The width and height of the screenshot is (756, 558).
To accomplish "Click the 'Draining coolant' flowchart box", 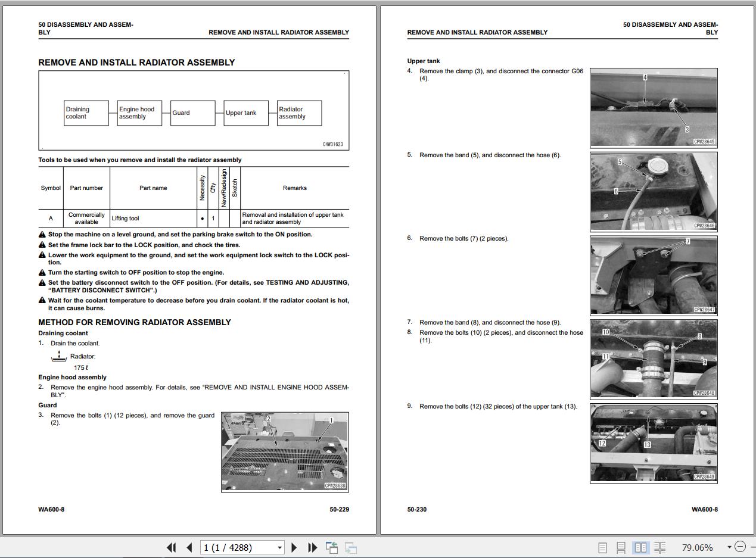I will click(x=86, y=113).
